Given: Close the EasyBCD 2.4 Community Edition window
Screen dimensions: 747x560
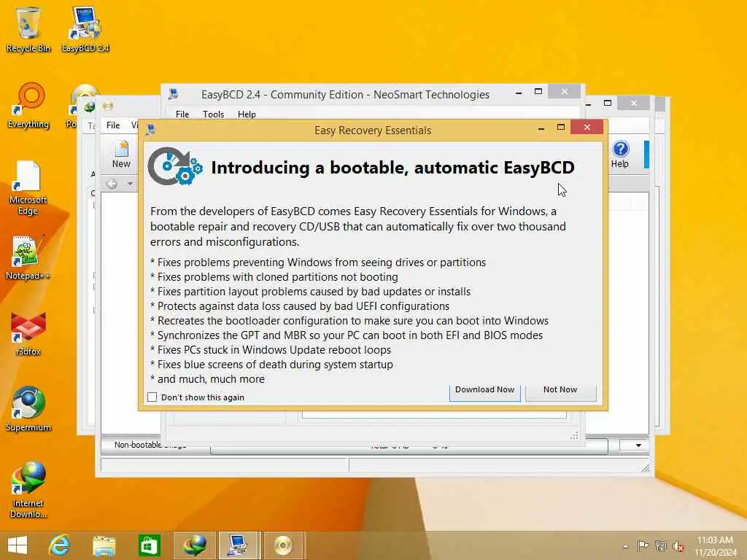Looking at the screenshot, I should tap(564, 91).
